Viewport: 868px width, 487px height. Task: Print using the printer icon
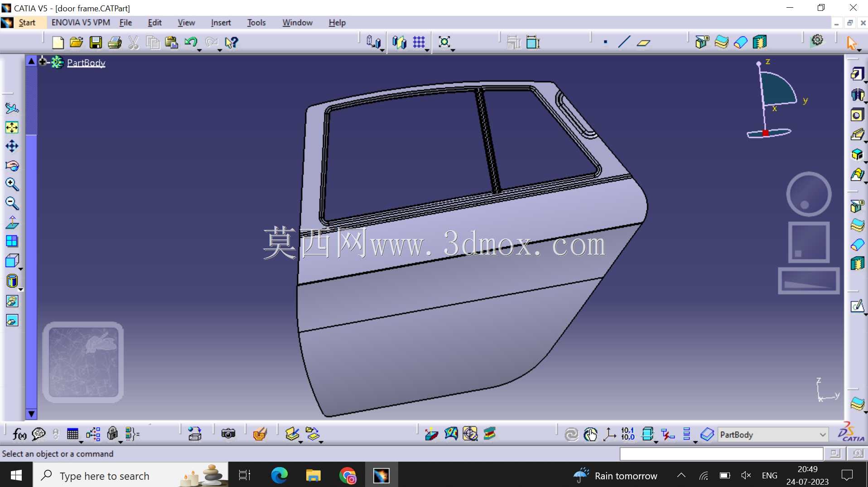[x=115, y=43]
